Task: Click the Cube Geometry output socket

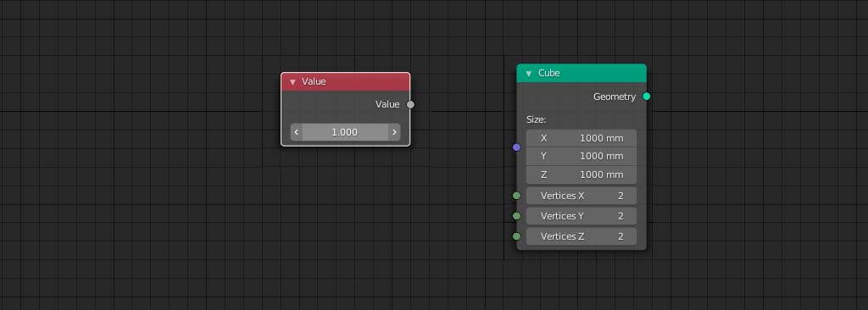Action: (647, 97)
